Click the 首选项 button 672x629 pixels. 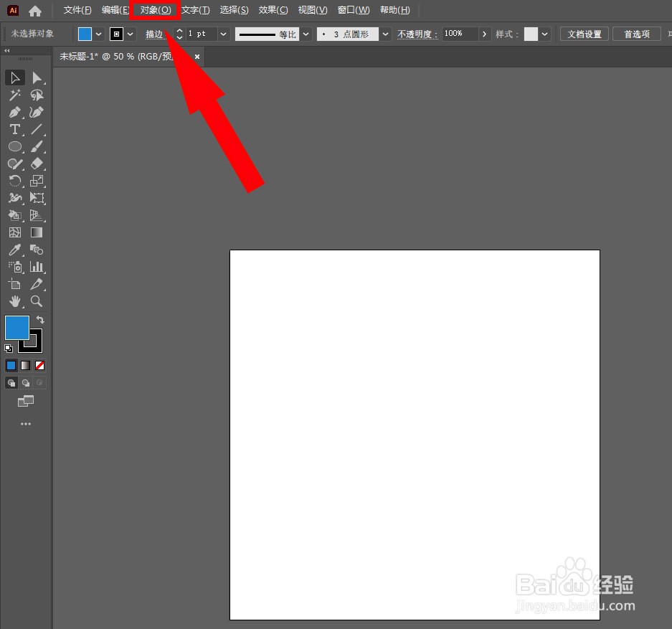point(637,34)
